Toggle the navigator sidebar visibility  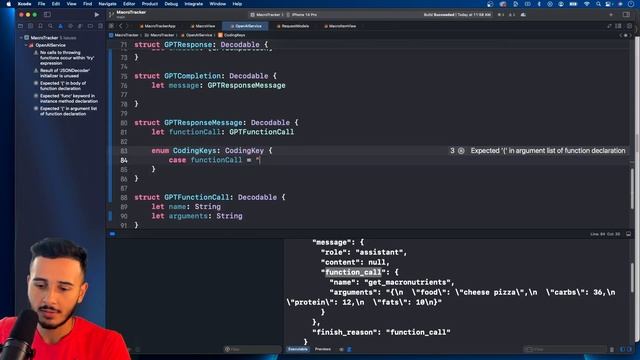click(47, 15)
